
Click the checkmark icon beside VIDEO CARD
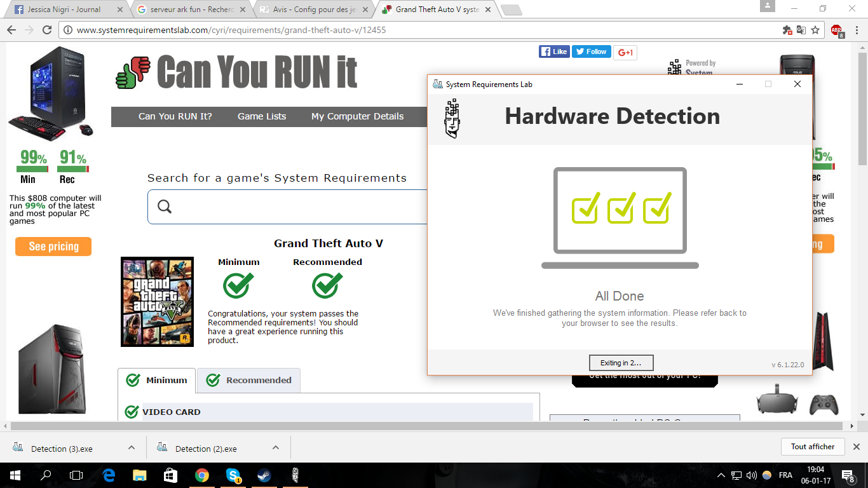(x=132, y=412)
